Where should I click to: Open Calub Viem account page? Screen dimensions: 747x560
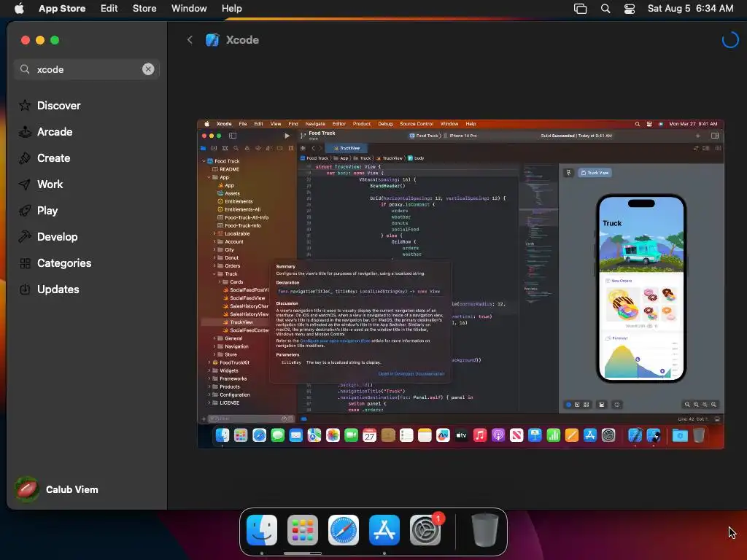point(57,489)
